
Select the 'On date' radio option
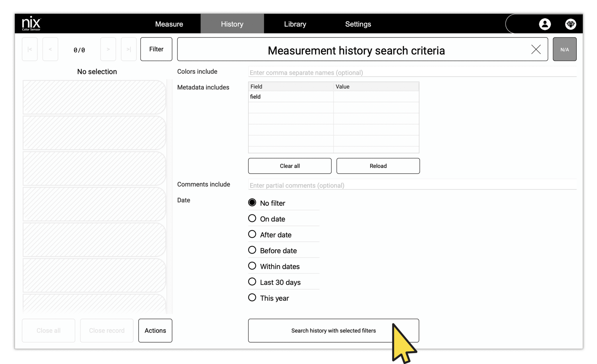point(252,218)
